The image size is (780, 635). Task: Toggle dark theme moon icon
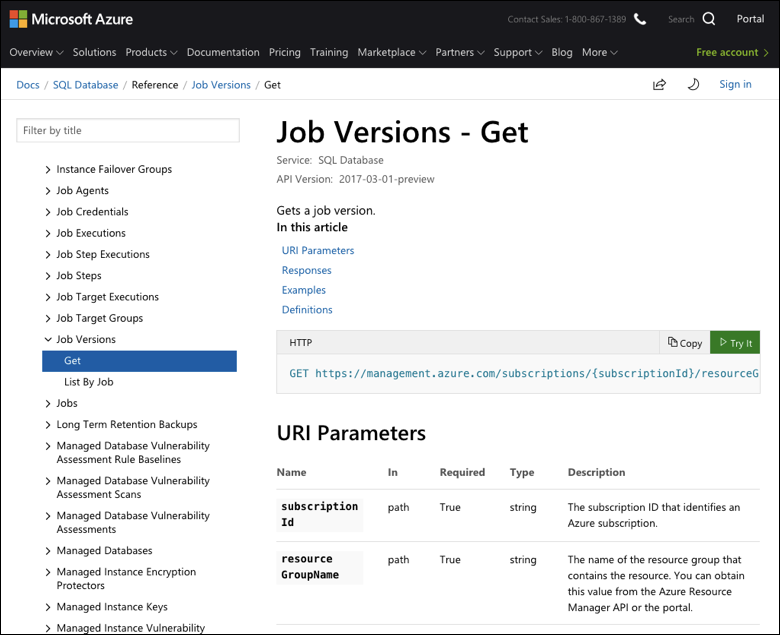click(693, 85)
